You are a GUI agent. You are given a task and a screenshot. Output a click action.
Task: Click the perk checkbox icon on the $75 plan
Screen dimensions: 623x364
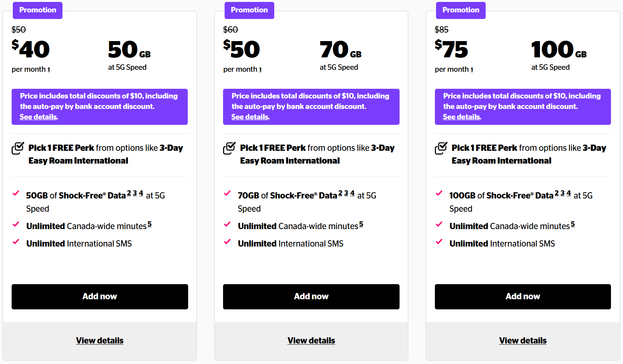(x=441, y=148)
